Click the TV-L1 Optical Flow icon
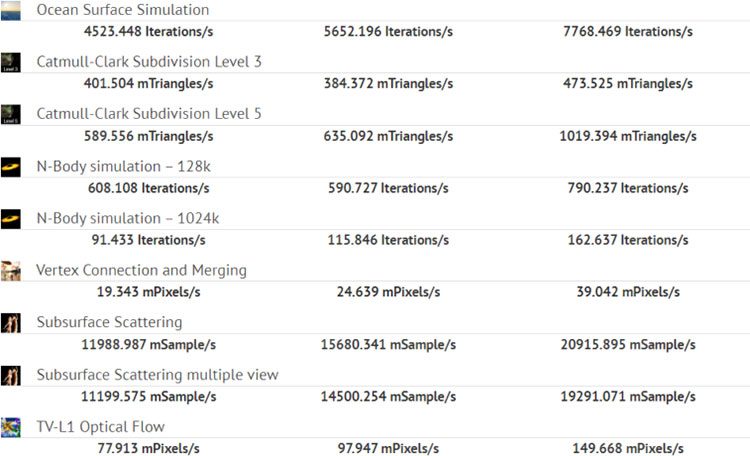Image resolution: width=750 pixels, height=456 pixels. coord(11,427)
